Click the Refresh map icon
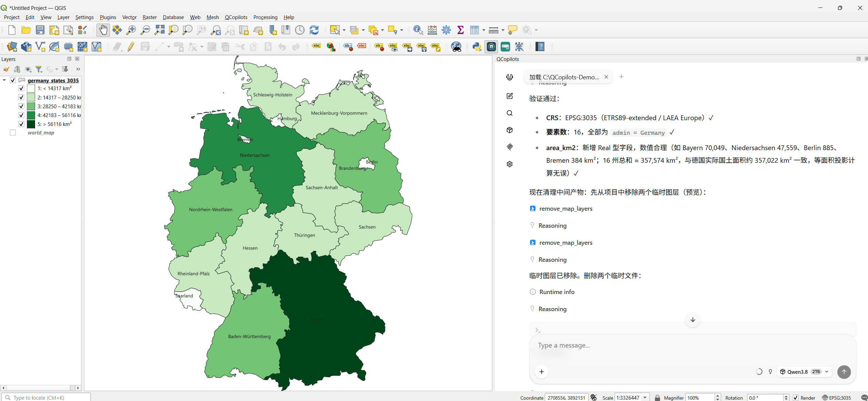Viewport: 868px width, 401px height. click(x=314, y=30)
